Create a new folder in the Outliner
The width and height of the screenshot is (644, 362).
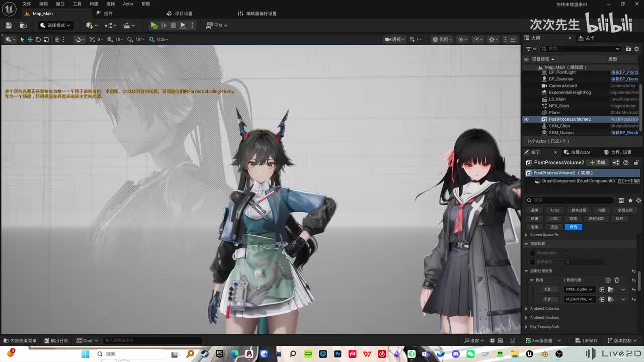pyautogui.click(x=628, y=49)
